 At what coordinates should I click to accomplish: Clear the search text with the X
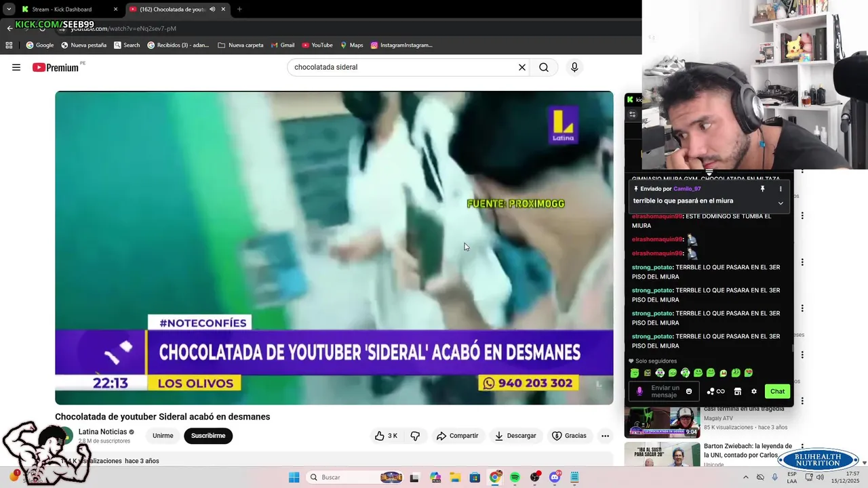[x=522, y=67]
